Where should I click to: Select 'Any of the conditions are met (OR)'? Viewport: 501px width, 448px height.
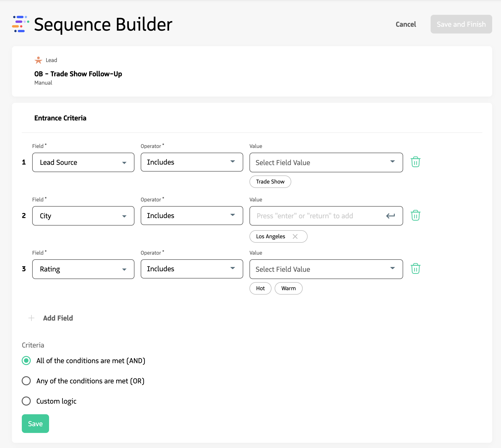pyautogui.click(x=26, y=381)
